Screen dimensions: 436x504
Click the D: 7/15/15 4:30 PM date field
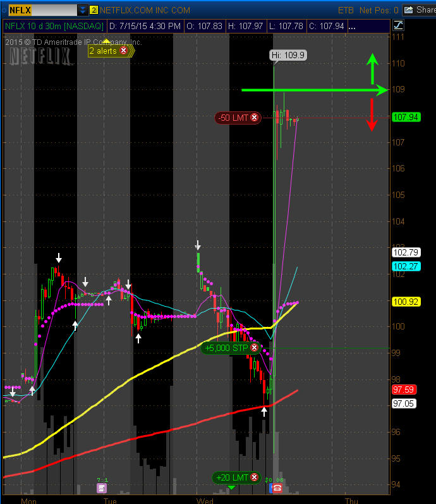(145, 26)
